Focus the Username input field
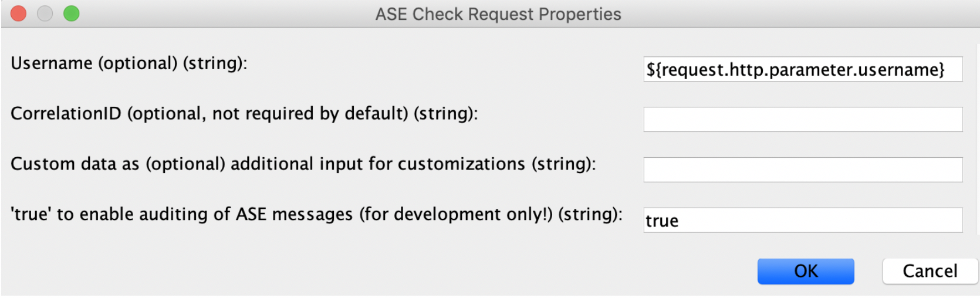 pyautogui.click(x=802, y=69)
